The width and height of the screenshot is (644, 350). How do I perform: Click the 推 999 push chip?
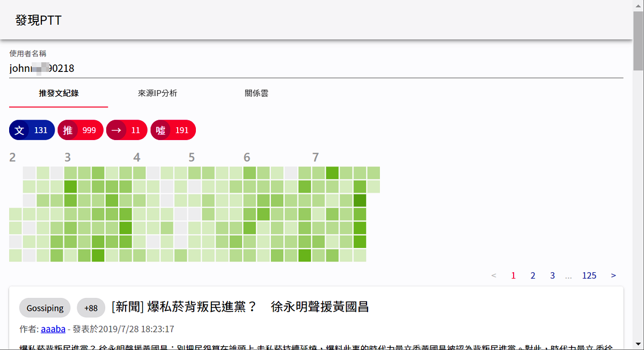pos(80,130)
